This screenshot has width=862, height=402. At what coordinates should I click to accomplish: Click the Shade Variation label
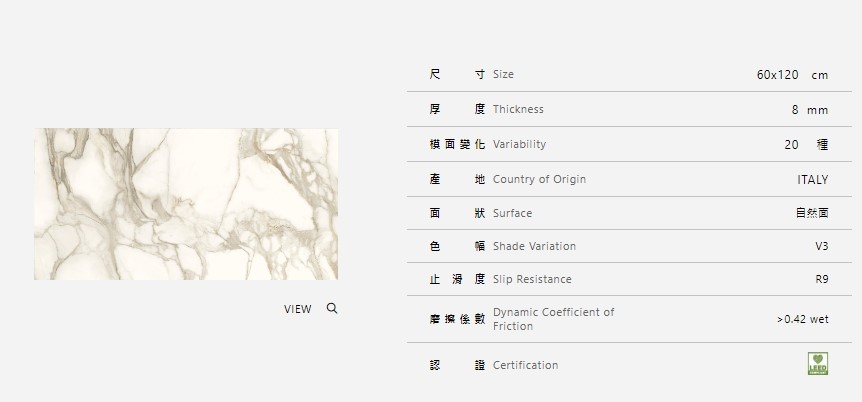click(534, 246)
